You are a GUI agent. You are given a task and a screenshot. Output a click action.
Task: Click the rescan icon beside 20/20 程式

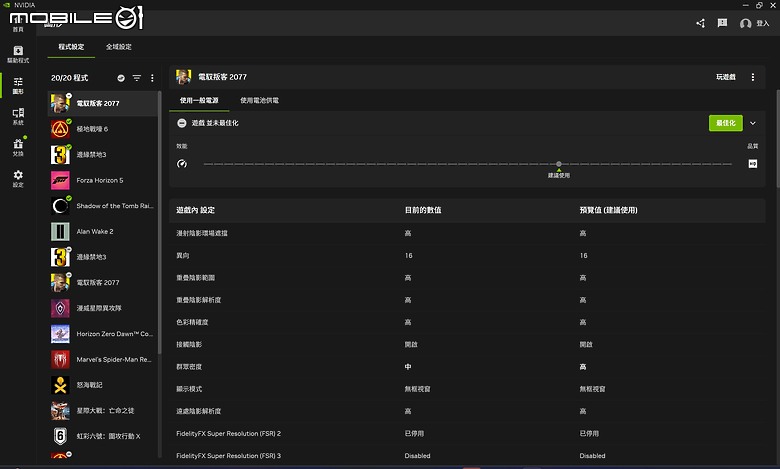pyautogui.click(x=121, y=78)
